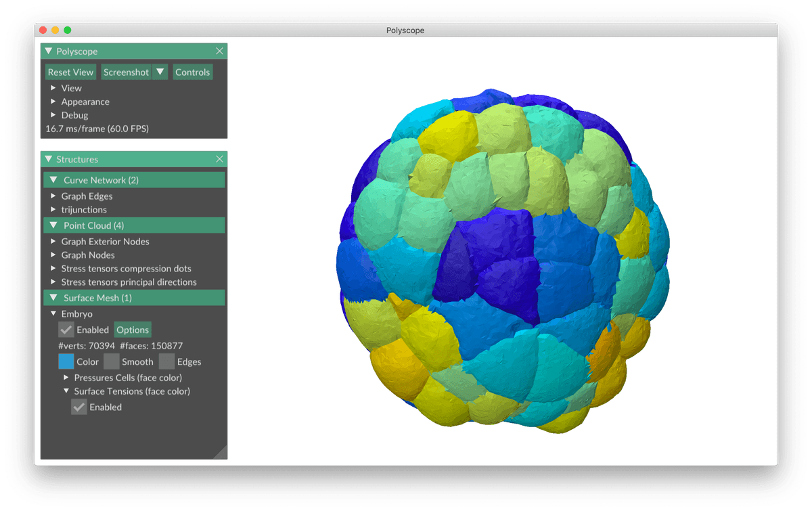This screenshot has height=511, width=812.
Task: Open Embryo Options menu
Action: 133,330
